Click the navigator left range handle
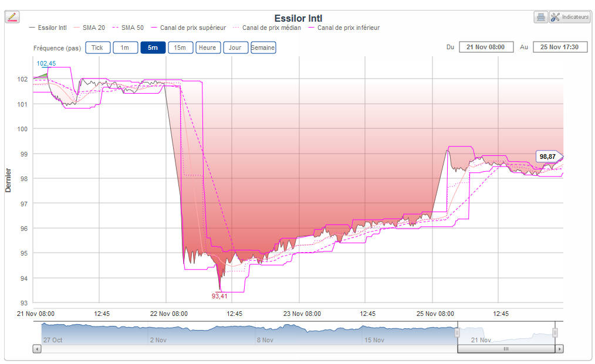Viewport: 595px width, 364px height. pos(457,333)
